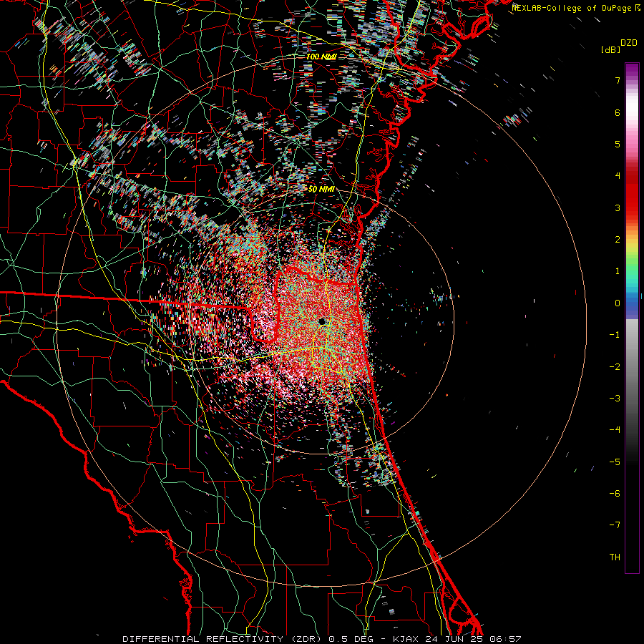This screenshot has height=644, width=644.
Task: Click the 24 JUN 25 date text
Action: click(x=454, y=639)
